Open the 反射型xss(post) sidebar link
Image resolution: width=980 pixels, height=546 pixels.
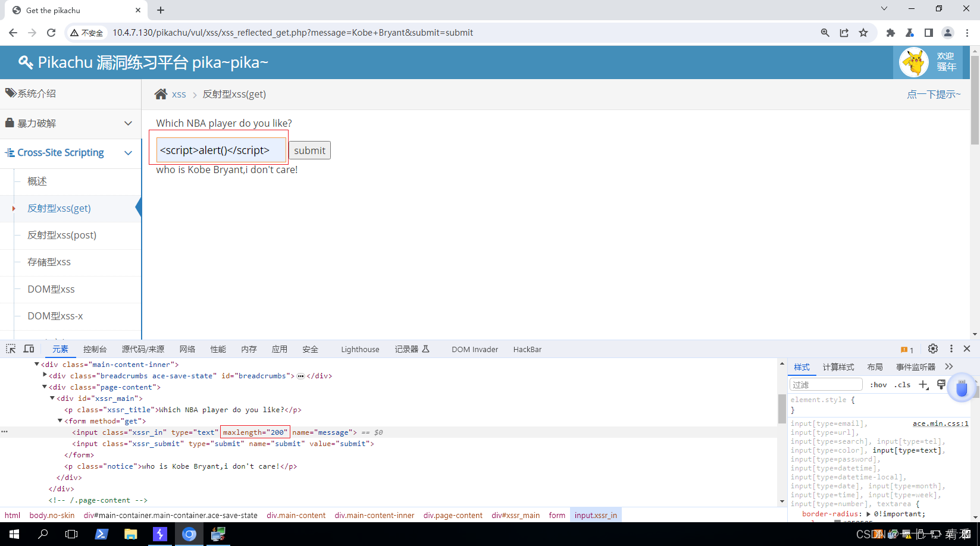pos(62,235)
